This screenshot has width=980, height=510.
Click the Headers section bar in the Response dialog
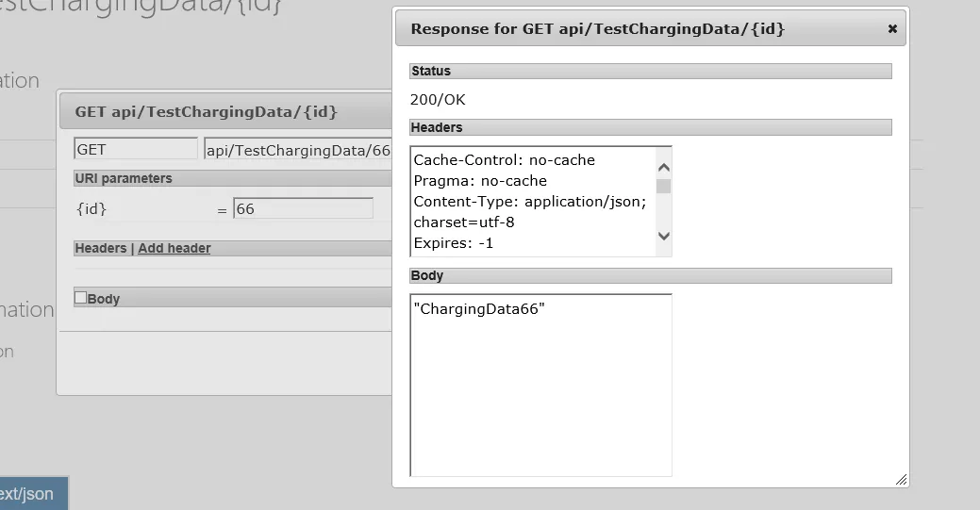pyautogui.click(x=651, y=127)
